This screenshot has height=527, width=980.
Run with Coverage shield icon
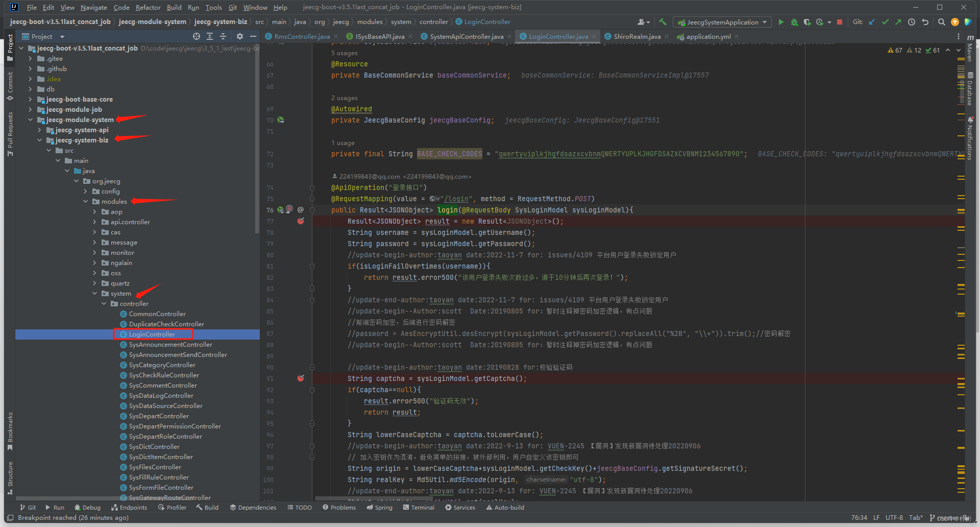click(807, 22)
